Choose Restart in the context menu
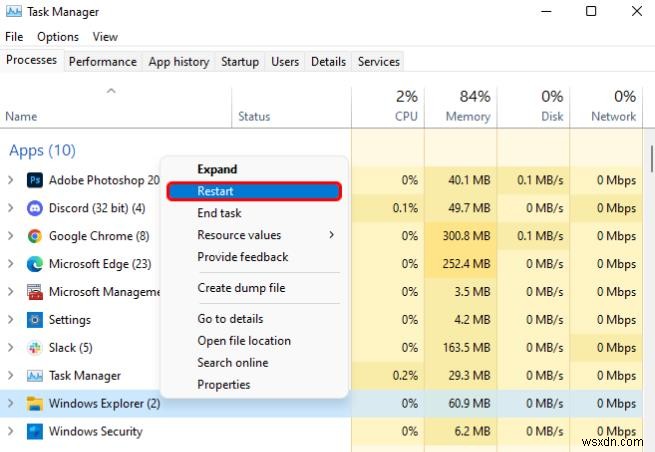 (254, 191)
